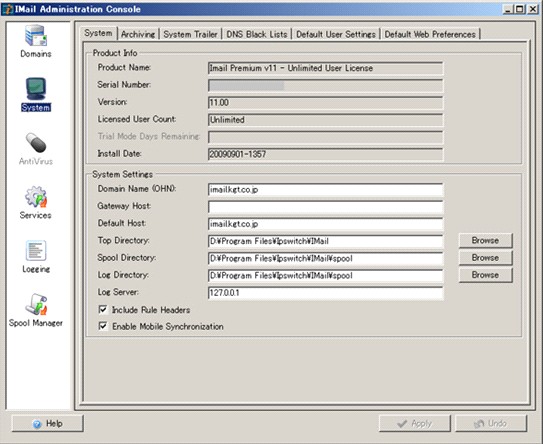Click the Gateway Host field
Viewport: 543px width, 444px height.
pos(326,207)
